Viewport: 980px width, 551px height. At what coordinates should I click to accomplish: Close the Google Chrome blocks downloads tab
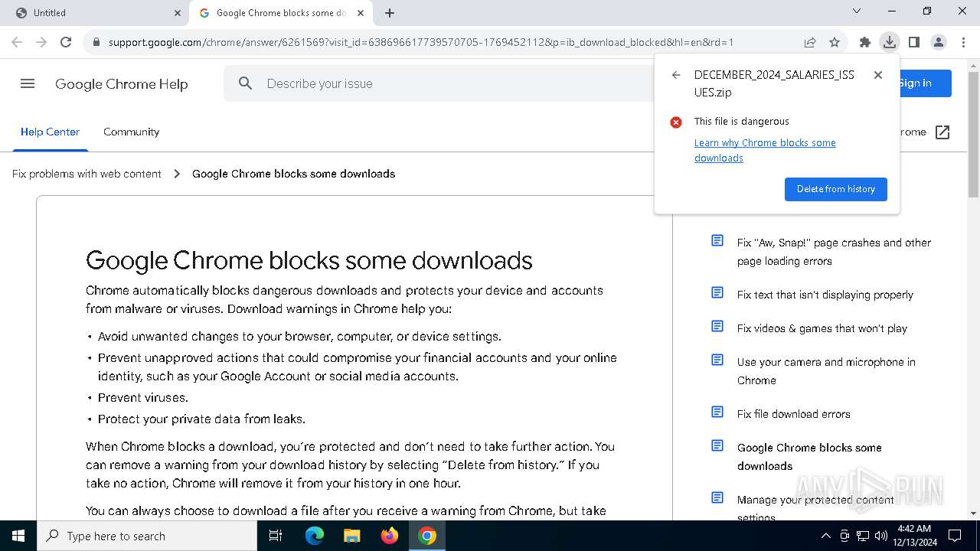[x=362, y=13]
